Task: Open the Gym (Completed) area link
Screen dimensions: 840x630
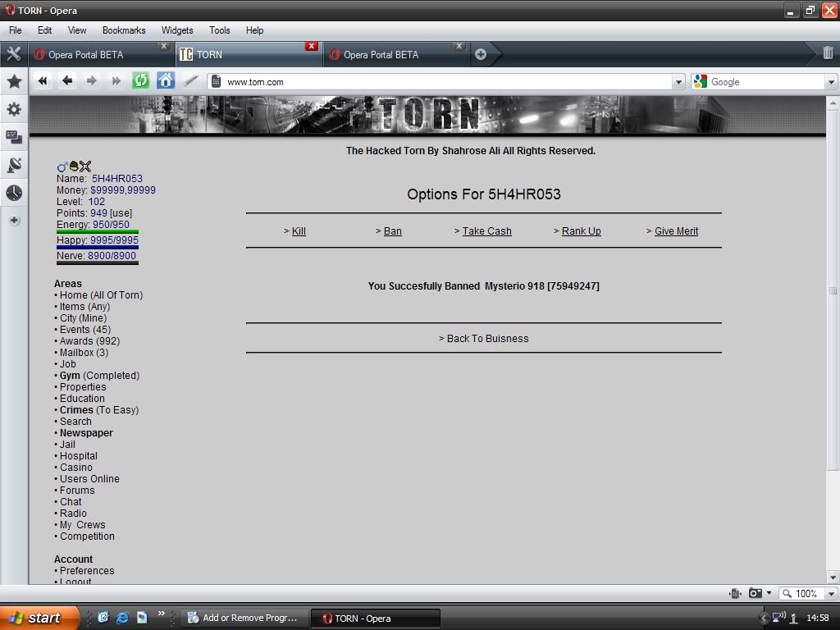Action: click(99, 376)
